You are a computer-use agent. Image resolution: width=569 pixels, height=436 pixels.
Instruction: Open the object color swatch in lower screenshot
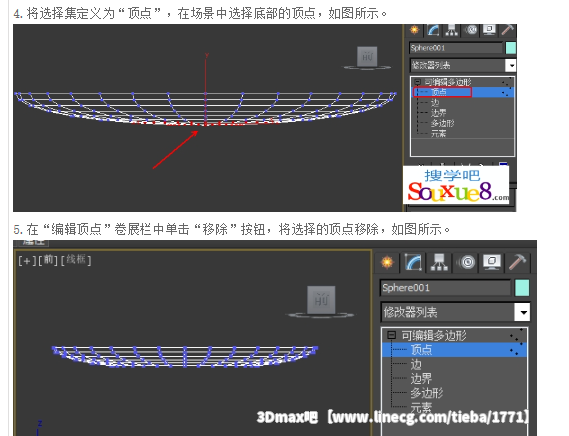522,288
